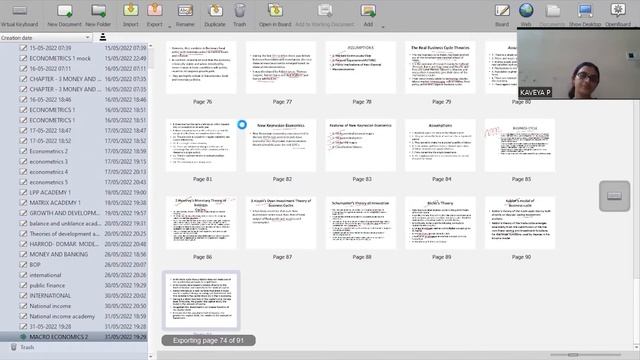Screen dimensions: 640x360
Task: Open the Creation date sort dropdown
Action: pos(46,38)
